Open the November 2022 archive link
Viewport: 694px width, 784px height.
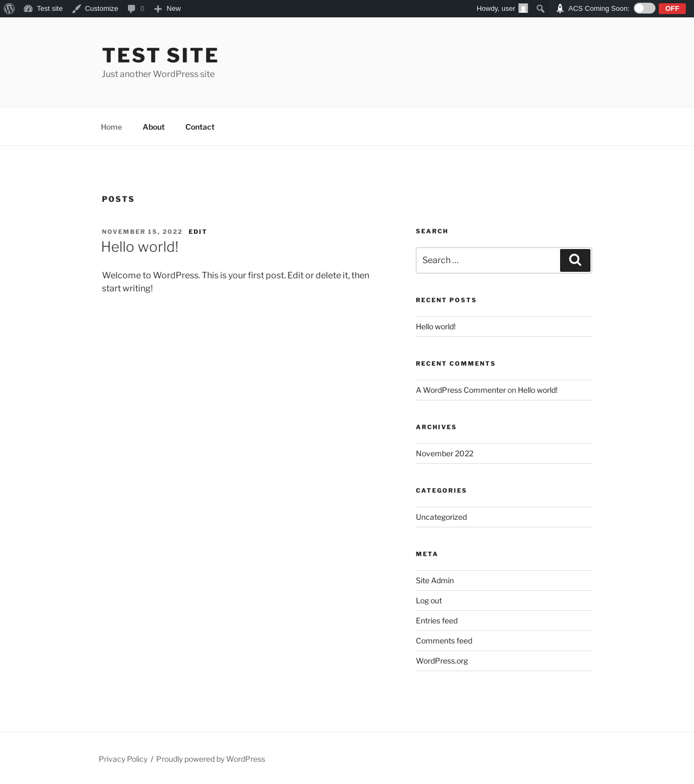[445, 454]
